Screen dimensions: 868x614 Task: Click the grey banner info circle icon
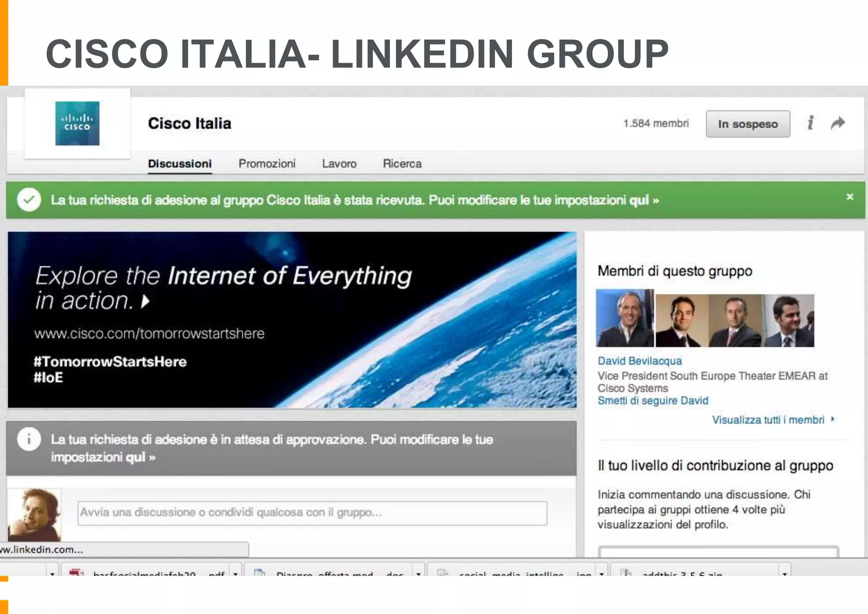coord(29,439)
